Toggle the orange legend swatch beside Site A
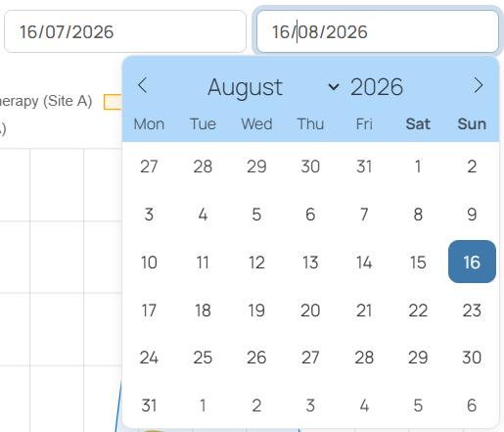Viewport: 504px width, 432px height. tap(113, 102)
